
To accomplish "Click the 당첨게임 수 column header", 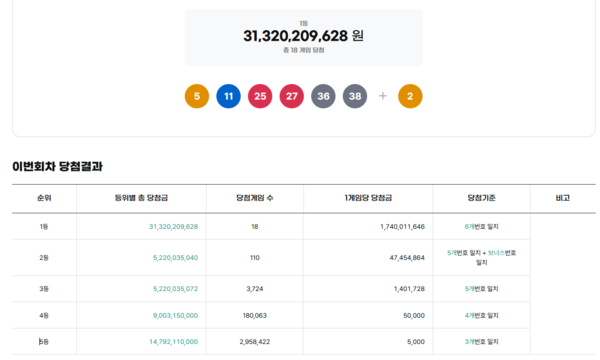I will point(255,198).
